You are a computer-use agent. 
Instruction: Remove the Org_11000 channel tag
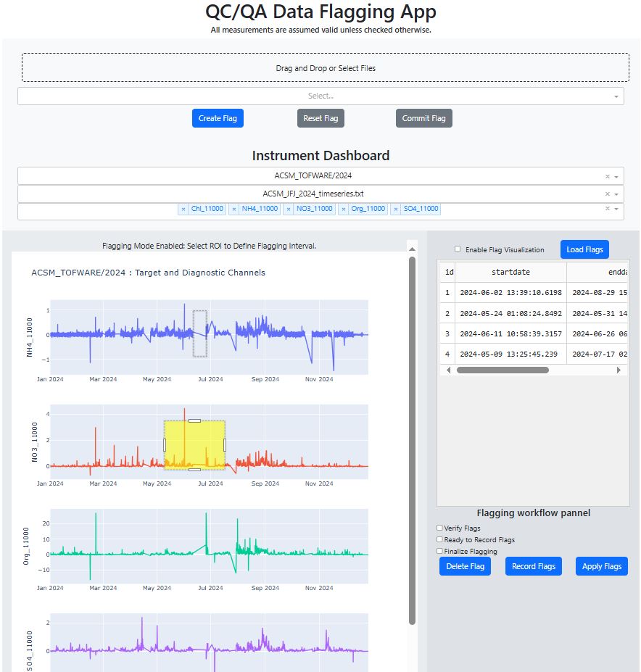pyautogui.click(x=343, y=209)
